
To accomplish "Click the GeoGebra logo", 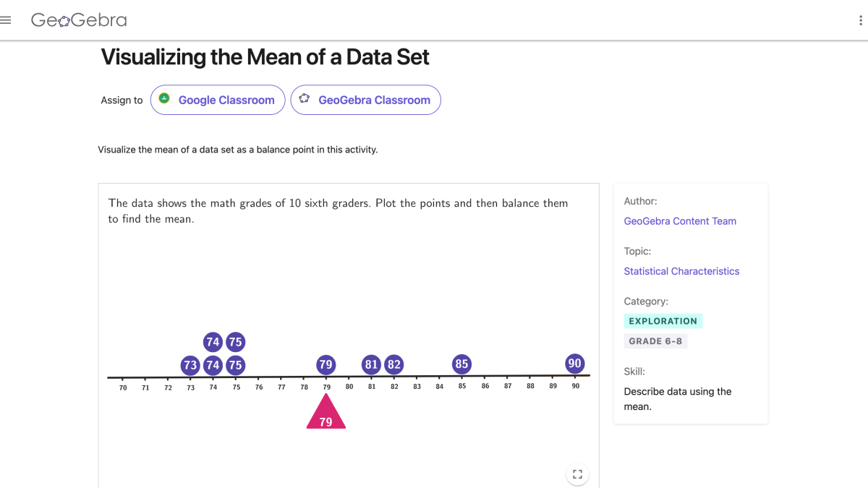I will pos(78,20).
